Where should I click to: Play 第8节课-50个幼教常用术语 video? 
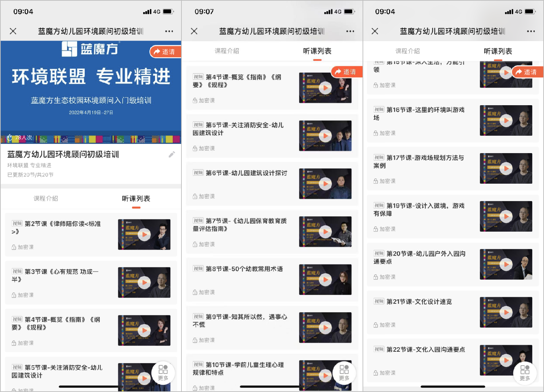pyautogui.click(x=325, y=280)
